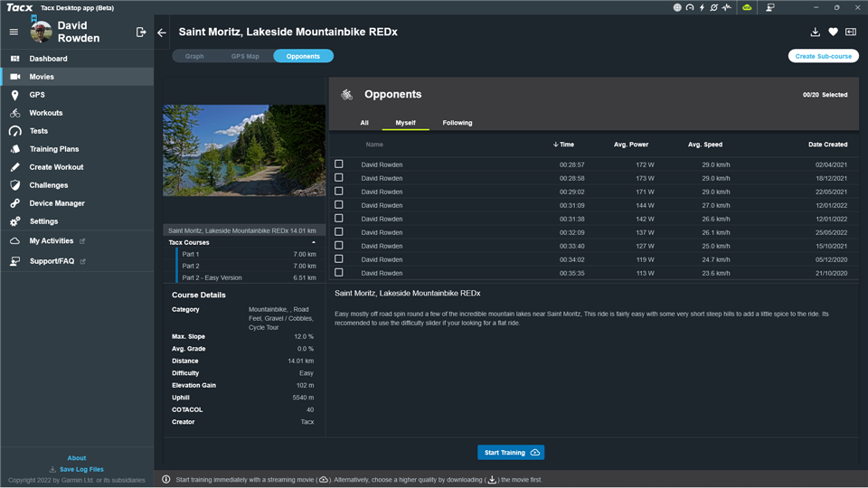Sort opponents by Time column
868x488 pixels.
pyautogui.click(x=563, y=145)
